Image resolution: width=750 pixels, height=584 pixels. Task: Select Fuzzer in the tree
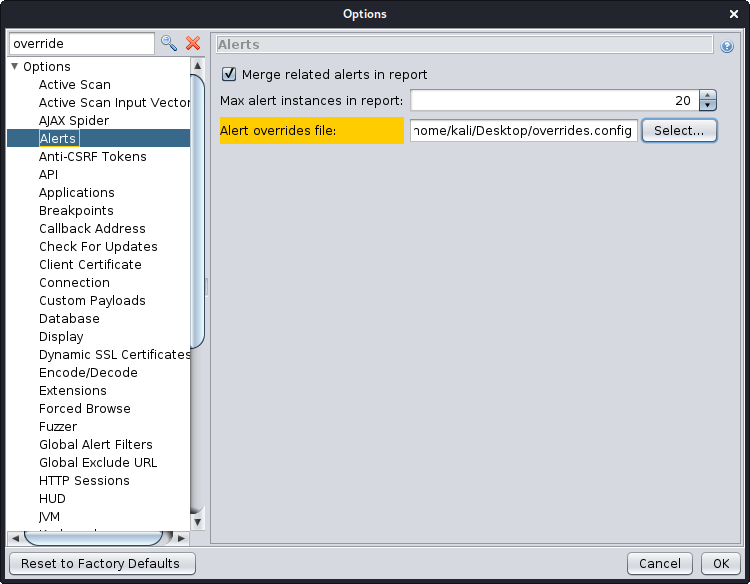click(58, 427)
